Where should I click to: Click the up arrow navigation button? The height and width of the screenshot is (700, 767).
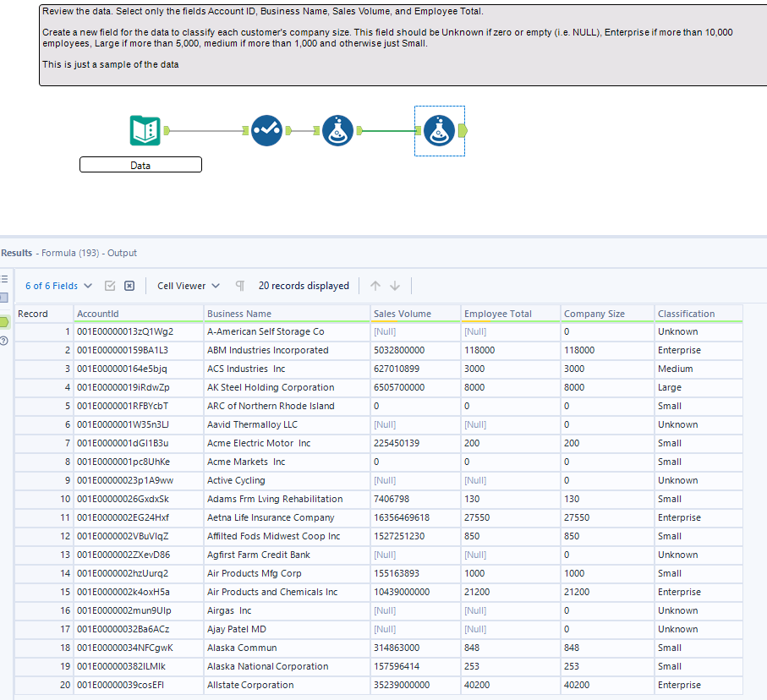(x=375, y=286)
